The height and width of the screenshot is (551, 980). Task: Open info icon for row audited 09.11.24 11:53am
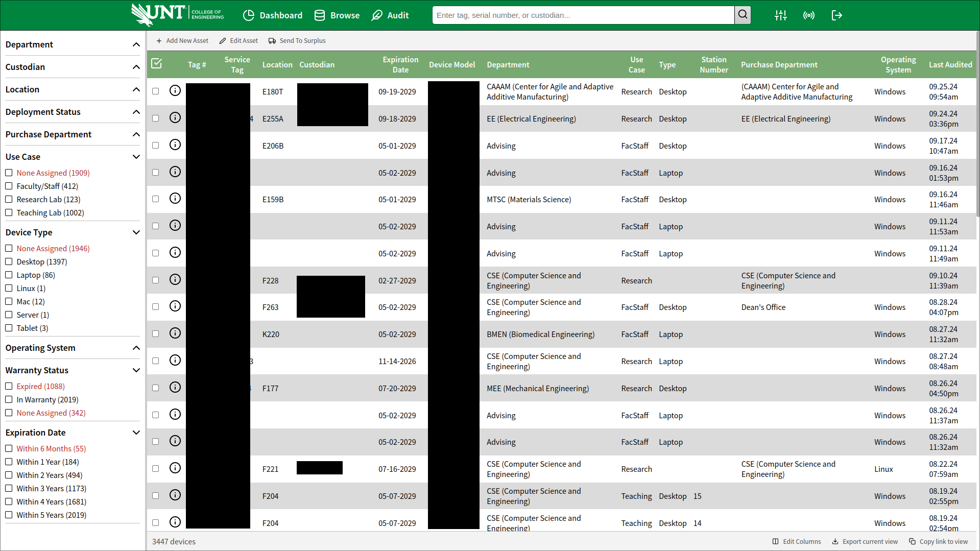[x=175, y=226]
